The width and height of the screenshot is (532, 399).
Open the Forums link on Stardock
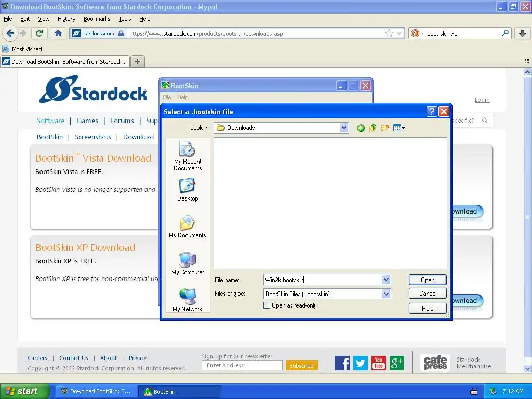[122, 121]
